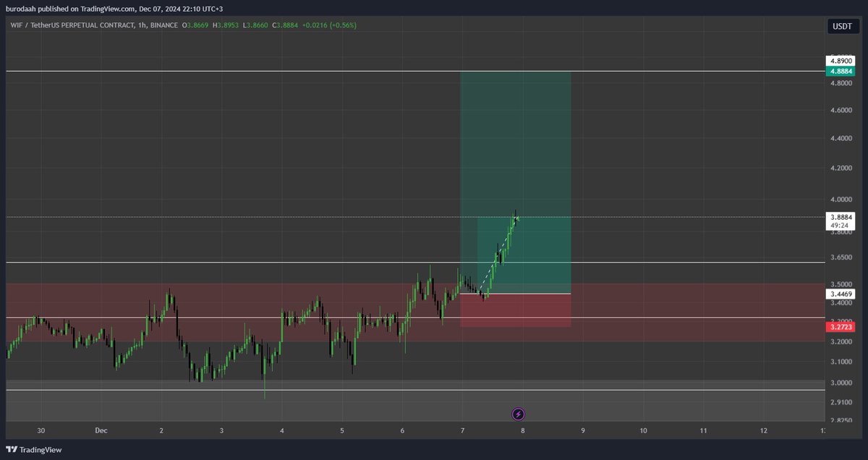Click the publisher name burodaah
The width and height of the screenshot is (868, 460).
(x=22, y=8)
